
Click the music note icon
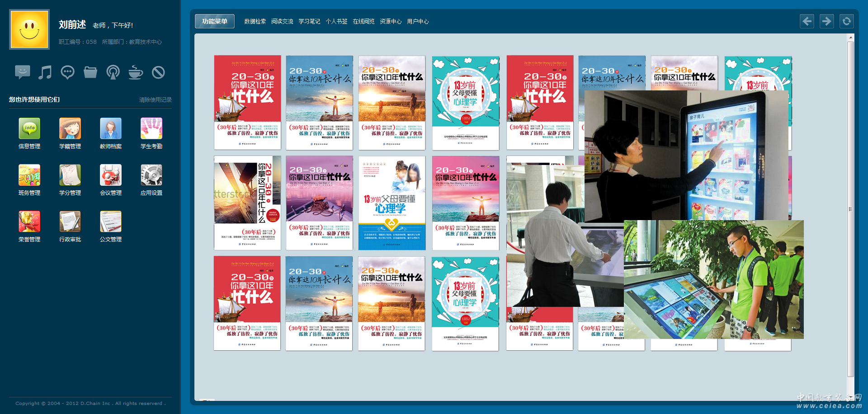[45, 72]
